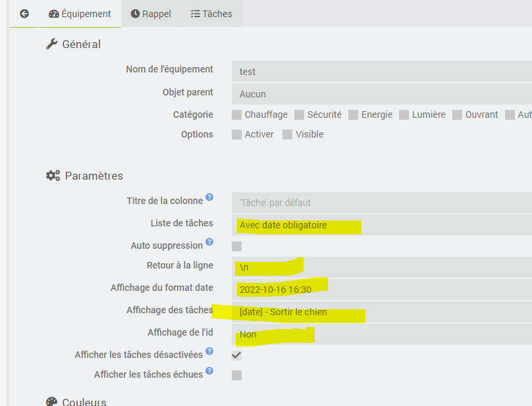The width and height of the screenshot is (532, 406).
Task: Open the Tâches tab
Action: pos(211,14)
